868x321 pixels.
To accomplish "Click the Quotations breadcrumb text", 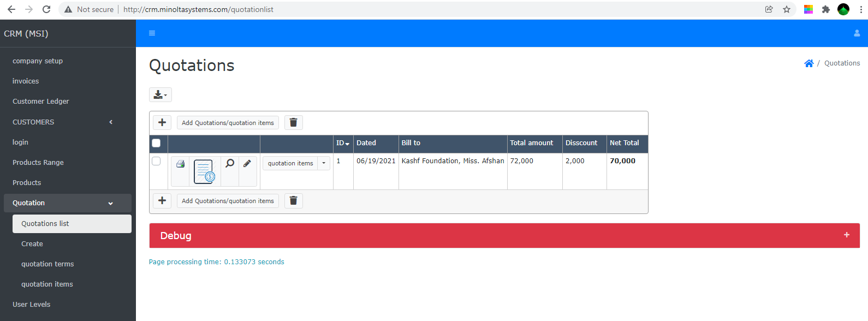I will pos(842,63).
